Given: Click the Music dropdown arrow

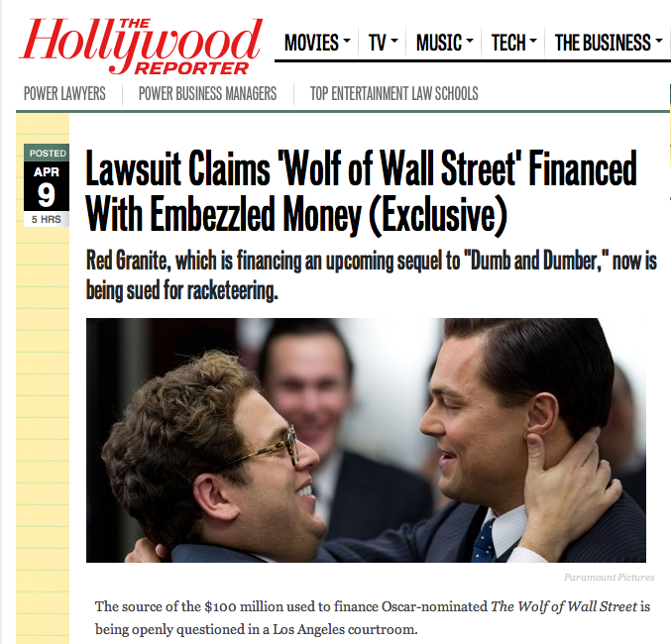Looking at the screenshot, I should 470,41.
